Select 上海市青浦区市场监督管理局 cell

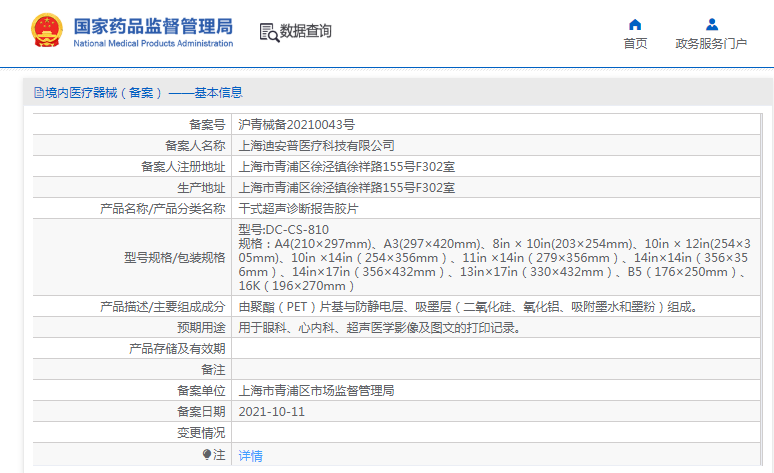pos(496,391)
